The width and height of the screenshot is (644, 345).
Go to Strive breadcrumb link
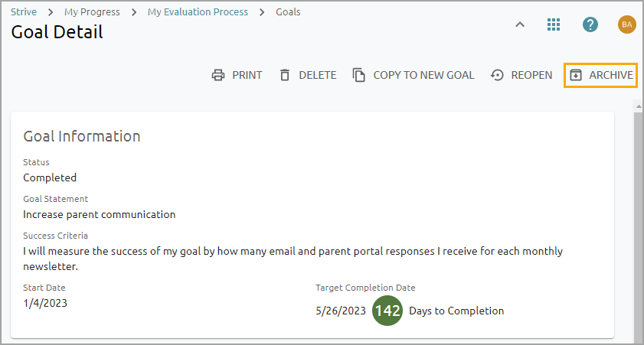(x=24, y=12)
